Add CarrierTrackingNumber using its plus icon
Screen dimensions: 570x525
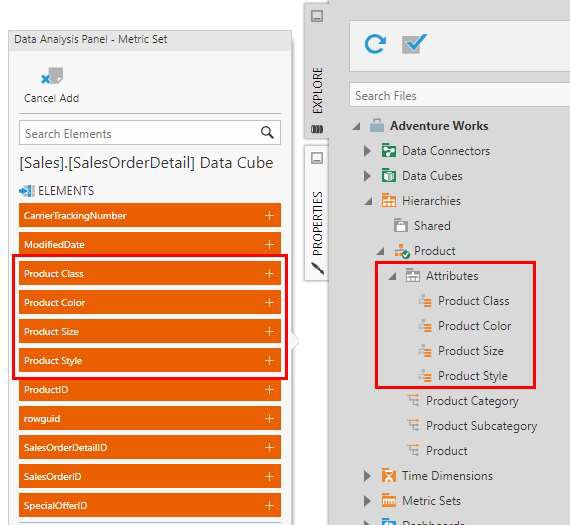(x=269, y=216)
